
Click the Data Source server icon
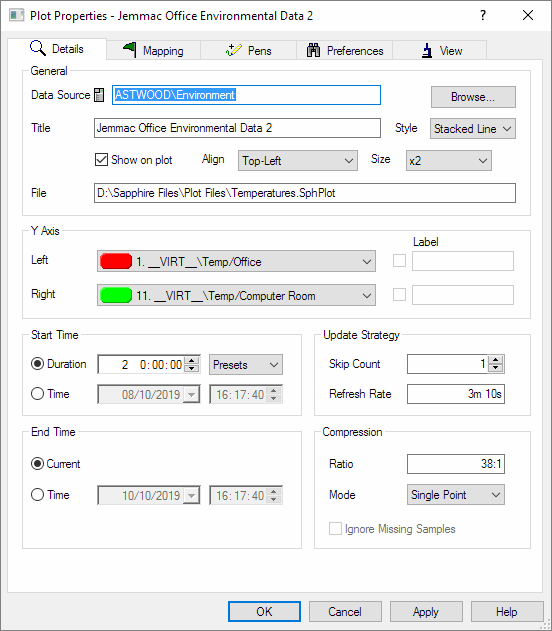99,95
